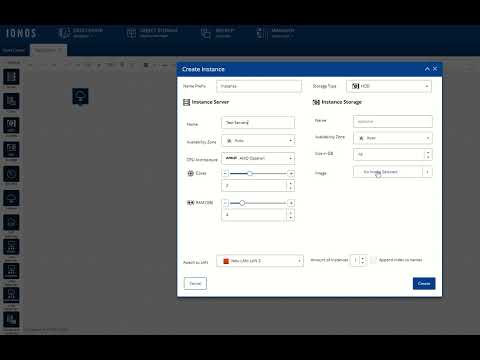This screenshot has width=480, height=360.
Task: Click the IONOS logo
Action: (21, 33)
